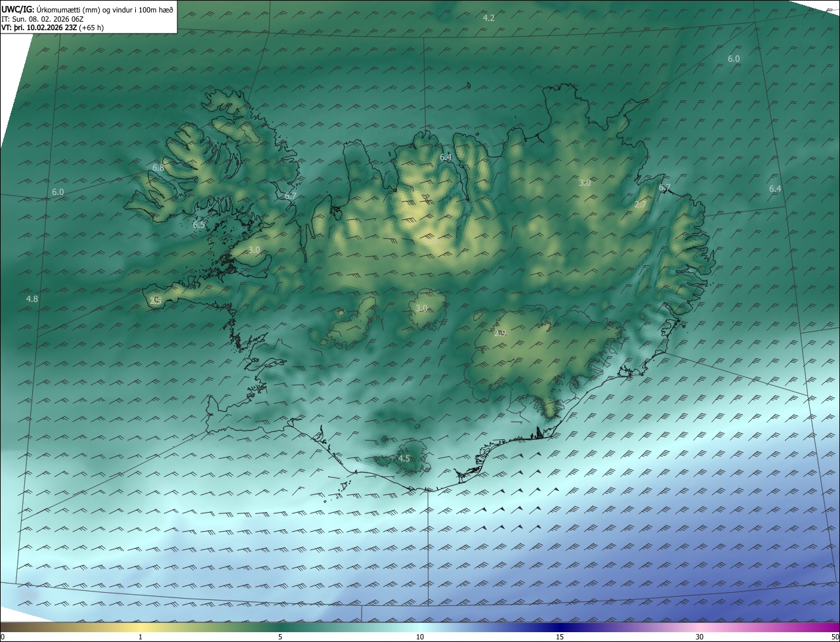
Task: Click the 3.0 value in northeast Iceland
Action: tap(585, 182)
